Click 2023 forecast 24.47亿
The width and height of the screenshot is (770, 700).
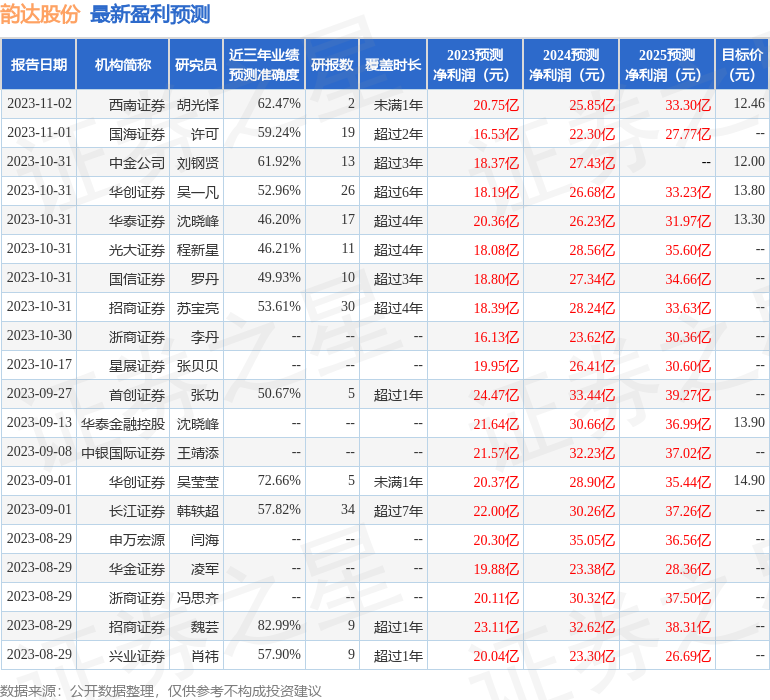[496, 395]
